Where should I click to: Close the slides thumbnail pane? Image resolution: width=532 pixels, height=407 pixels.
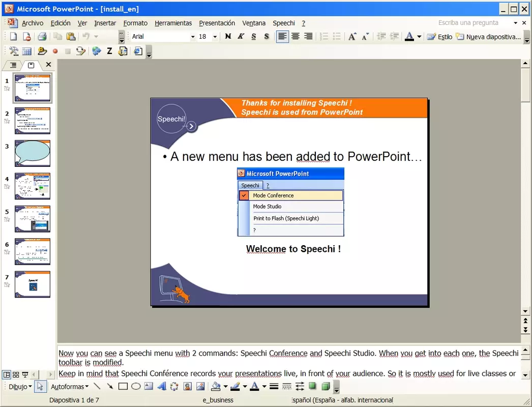tap(48, 65)
